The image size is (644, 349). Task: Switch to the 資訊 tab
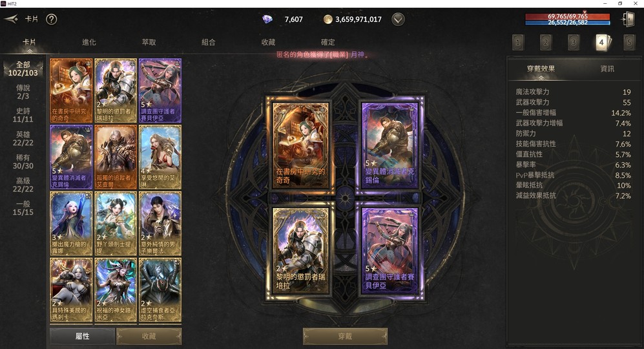(x=607, y=69)
